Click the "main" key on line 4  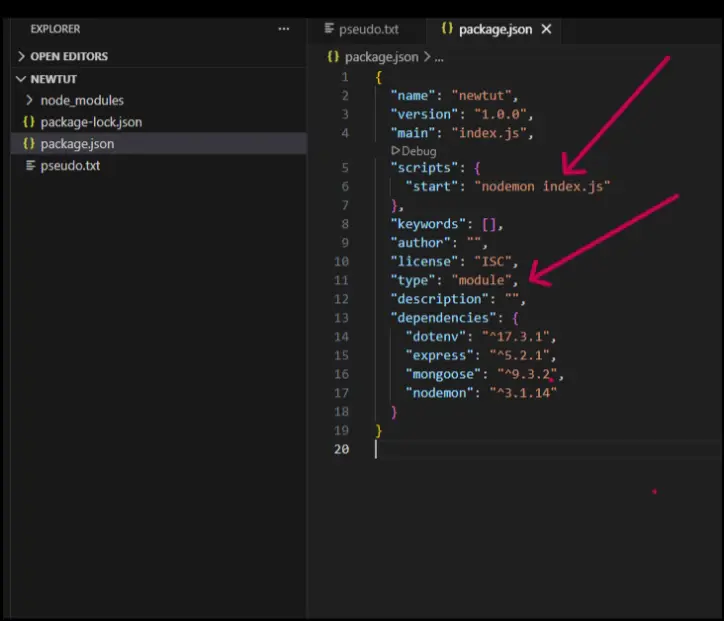click(413, 133)
